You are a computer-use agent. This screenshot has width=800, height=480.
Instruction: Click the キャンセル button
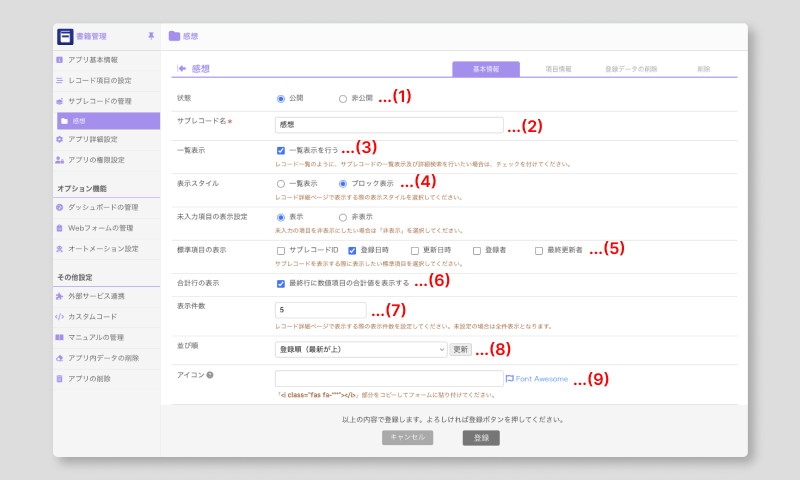pyautogui.click(x=408, y=437)
